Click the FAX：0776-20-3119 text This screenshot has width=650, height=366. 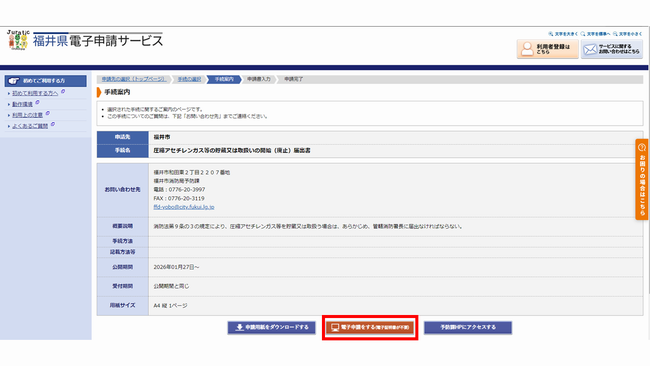coord(179,198)
